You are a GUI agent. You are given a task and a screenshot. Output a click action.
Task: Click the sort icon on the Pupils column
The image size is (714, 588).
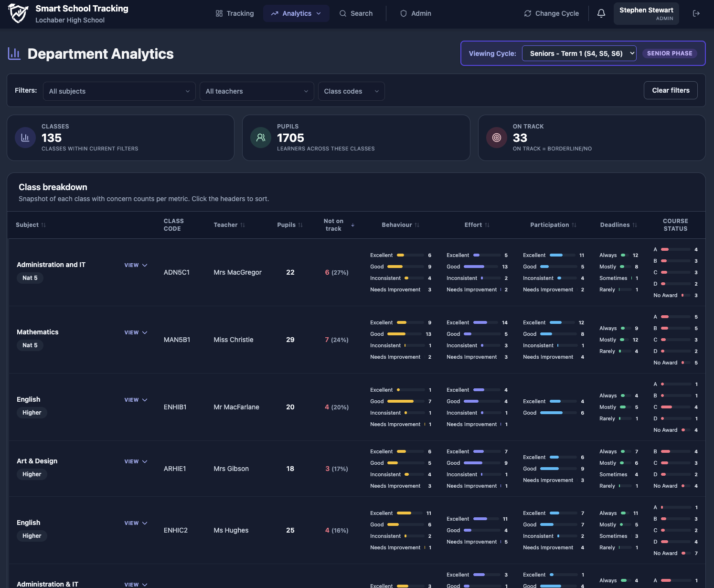click(301, 225)
